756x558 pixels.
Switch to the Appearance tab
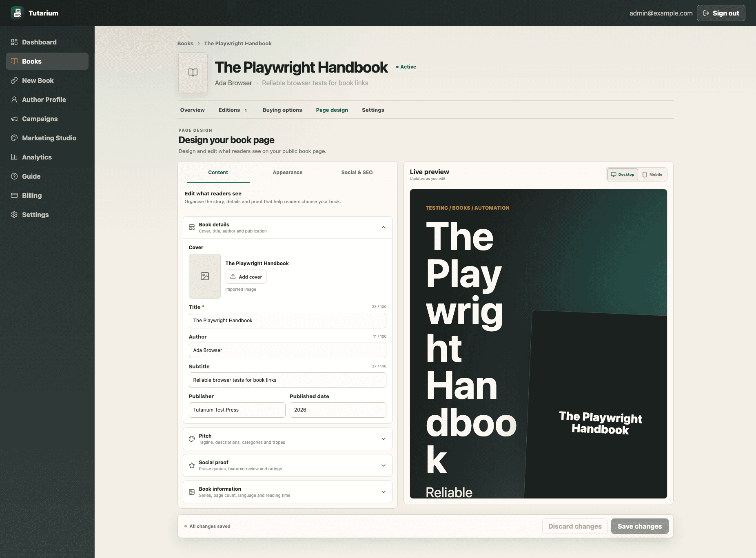click(288, 173)
